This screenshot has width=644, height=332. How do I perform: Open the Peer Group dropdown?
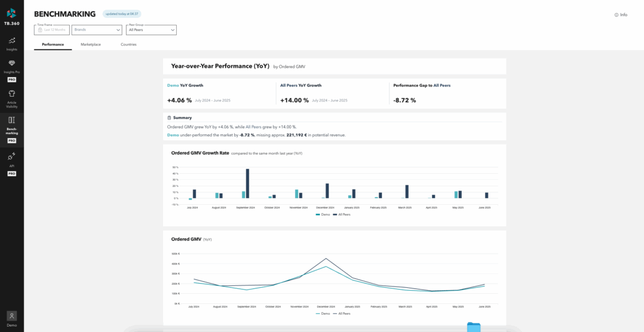pos(151,30)
